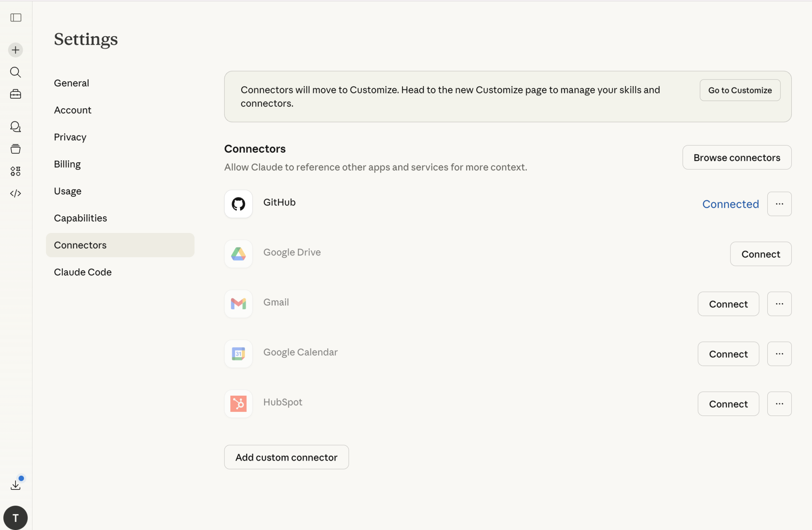Start a new chat with plus icon

(x=15, y=50)
